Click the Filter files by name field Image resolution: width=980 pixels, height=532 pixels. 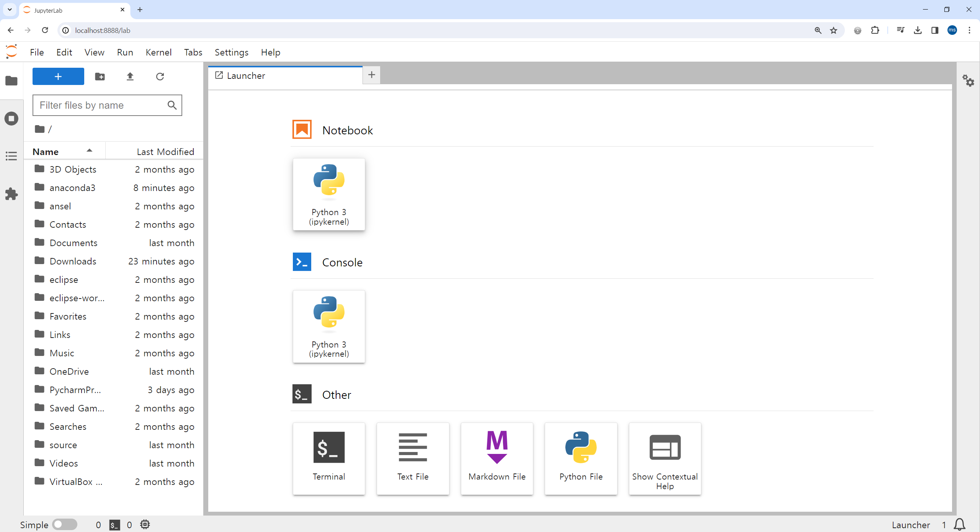tap(107, 105)
